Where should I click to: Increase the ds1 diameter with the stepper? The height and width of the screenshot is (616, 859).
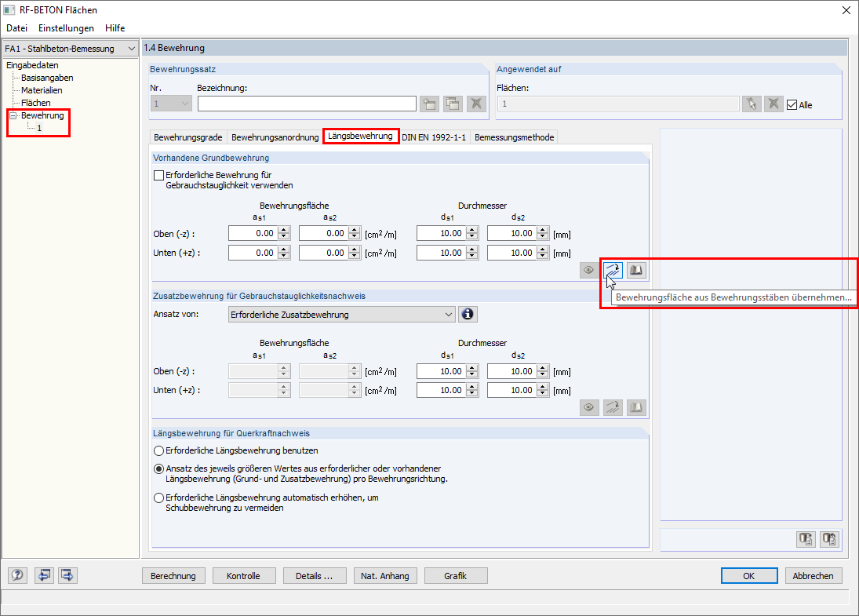471,229
